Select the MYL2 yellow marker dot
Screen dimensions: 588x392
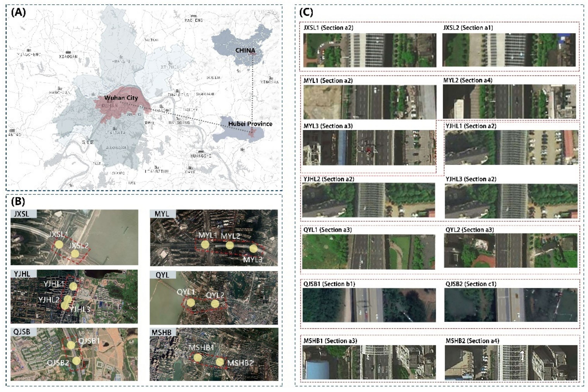(x=230, y=245)
